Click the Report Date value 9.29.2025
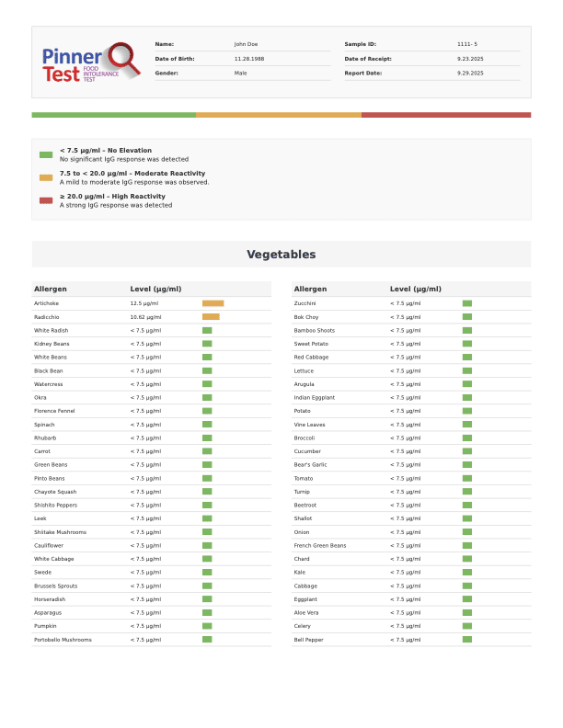The height and width of the screenshot is (728, 563). (470, 73)
